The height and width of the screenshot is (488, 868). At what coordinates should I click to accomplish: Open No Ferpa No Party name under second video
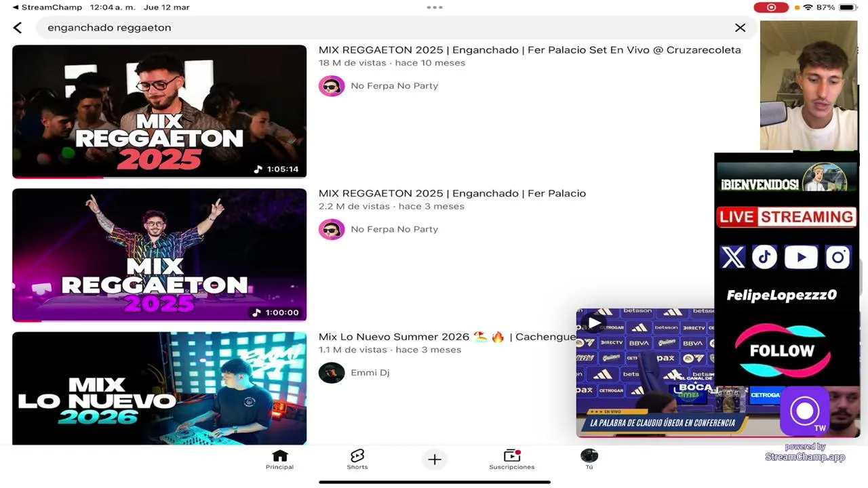[x=395, y=229]
